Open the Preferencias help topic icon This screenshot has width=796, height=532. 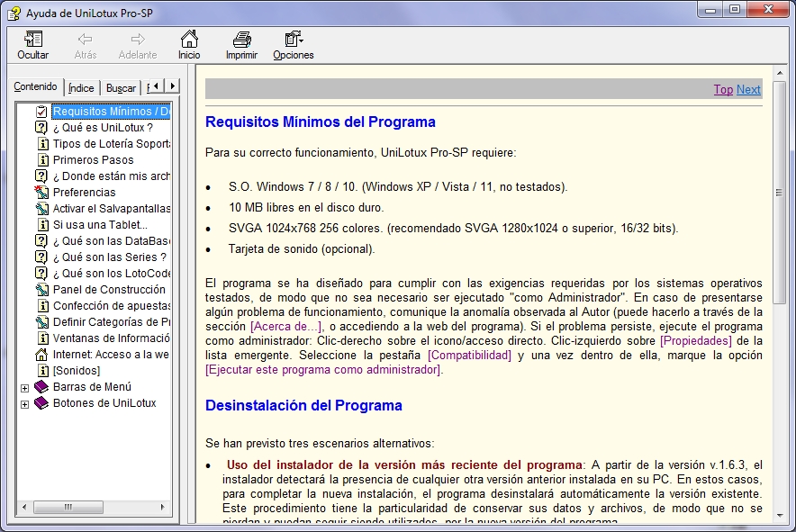coord(41,193)
